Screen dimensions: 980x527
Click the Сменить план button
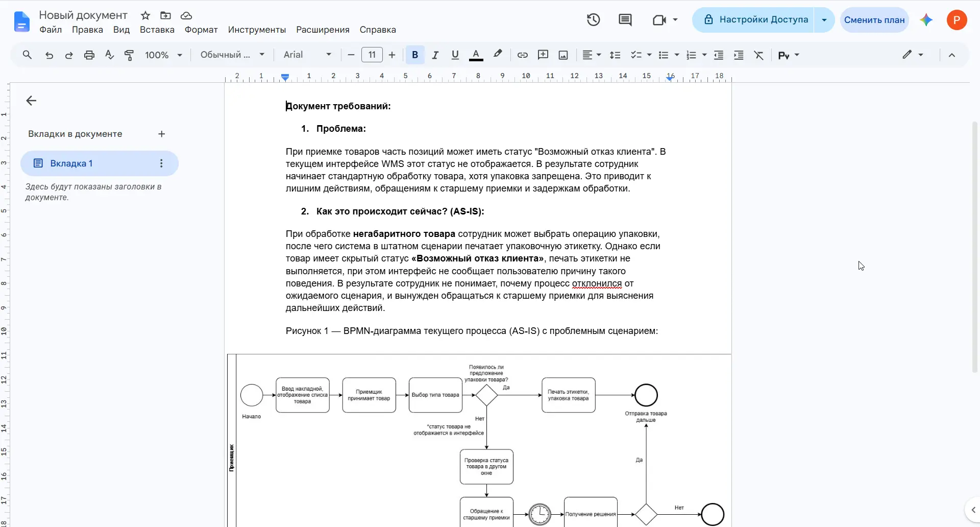pos(874,20)
